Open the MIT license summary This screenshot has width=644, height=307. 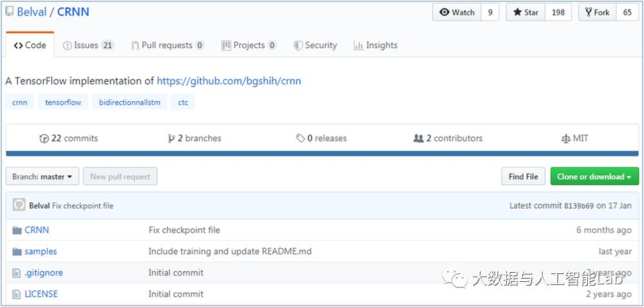(x=575, y=138)
